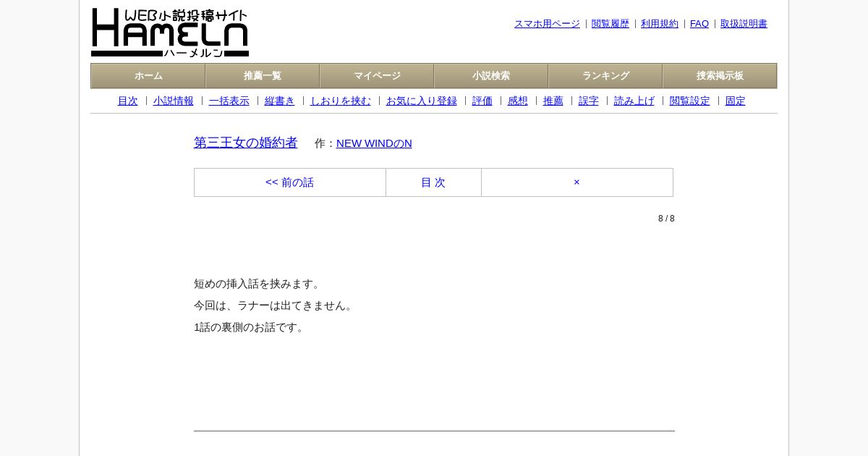Click the 固定 link
The height and width of the screenshot is (456, 868).
point(736,101)
